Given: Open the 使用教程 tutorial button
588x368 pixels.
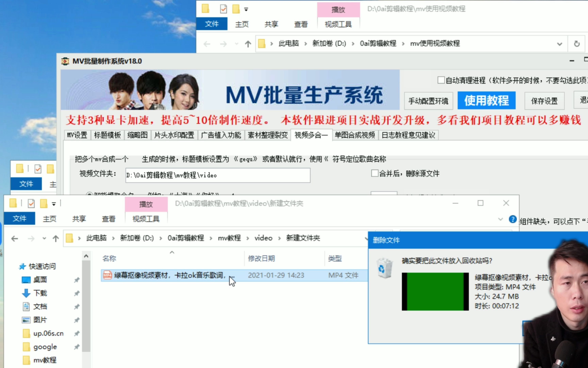Looking at the screenshot, I should [486, 101].
